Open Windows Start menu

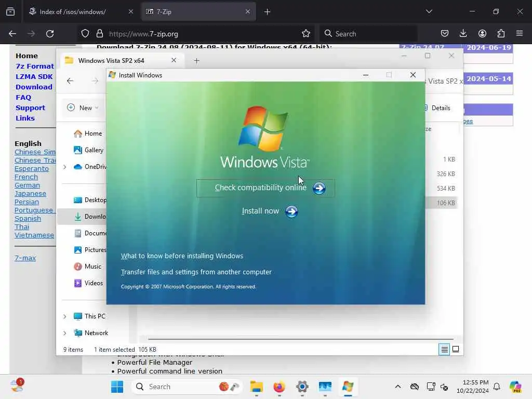pyautogui.click(x=117, y=387)
